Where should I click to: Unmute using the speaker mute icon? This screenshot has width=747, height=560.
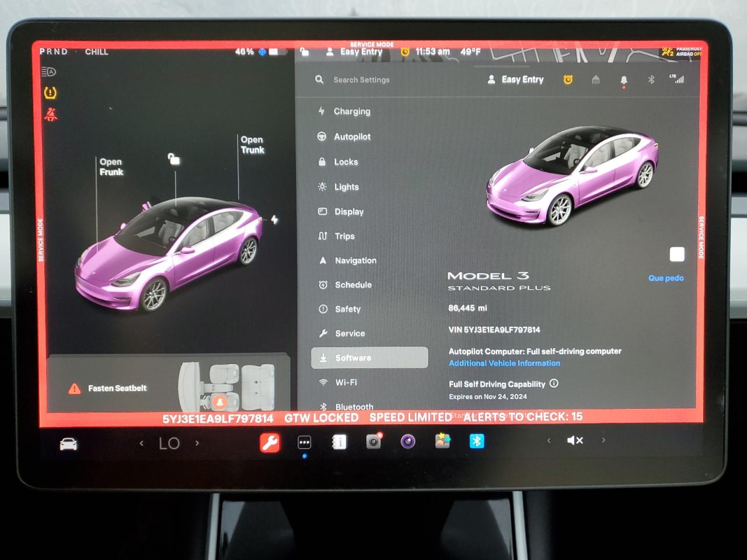[575, 440]
